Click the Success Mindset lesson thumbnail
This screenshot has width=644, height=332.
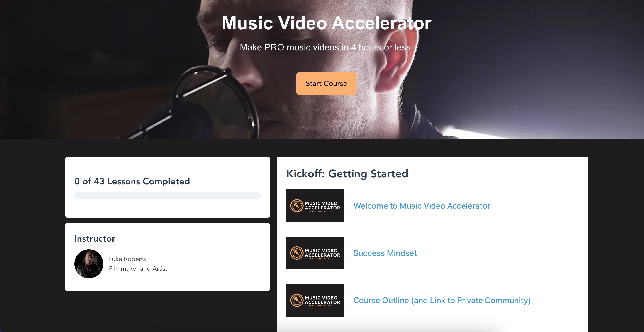(x=315, y=253)
